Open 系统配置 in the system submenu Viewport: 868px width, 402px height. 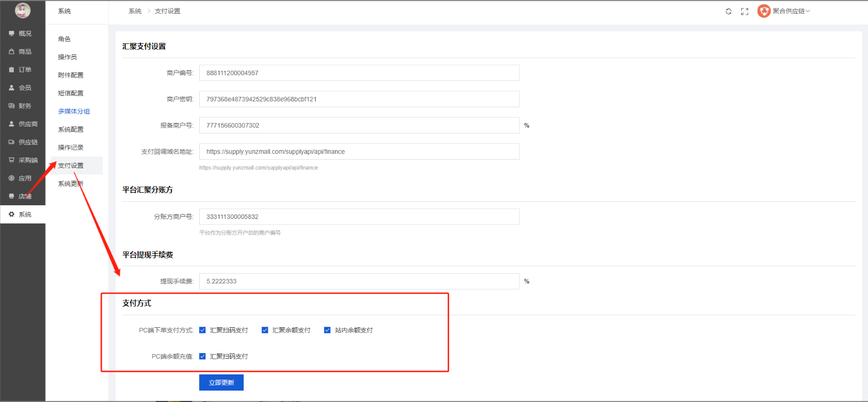click(71, 129)
